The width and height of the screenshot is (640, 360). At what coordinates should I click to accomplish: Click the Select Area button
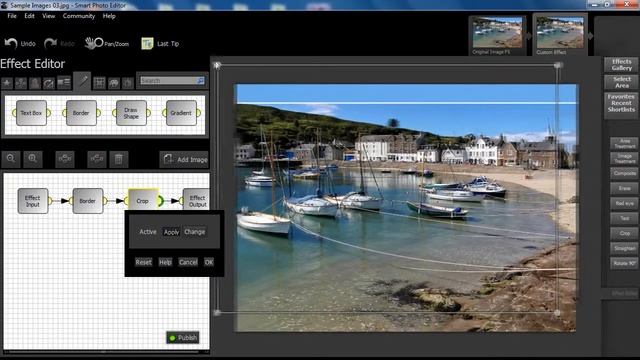pyautogui.click(x=622, y=82)
